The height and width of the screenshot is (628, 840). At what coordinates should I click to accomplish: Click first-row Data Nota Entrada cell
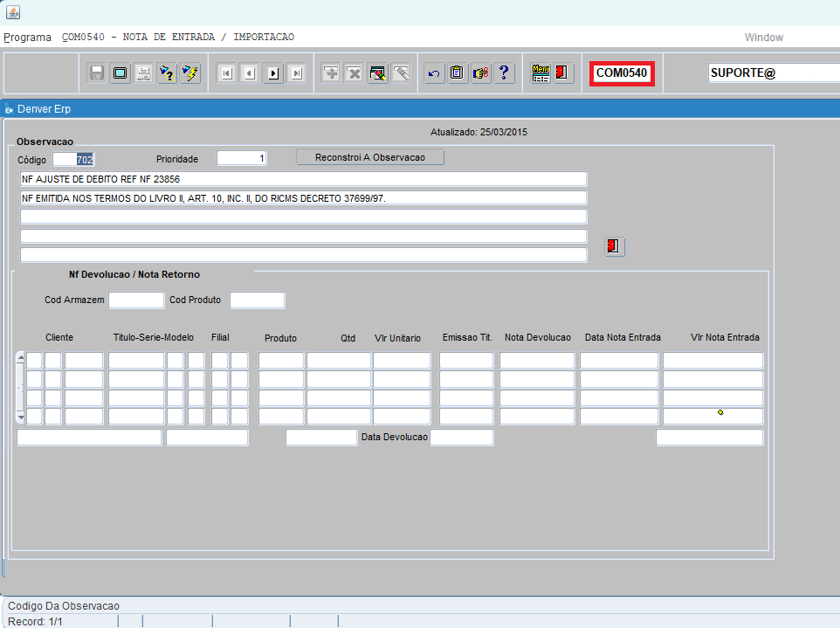(x=619, y=361)
